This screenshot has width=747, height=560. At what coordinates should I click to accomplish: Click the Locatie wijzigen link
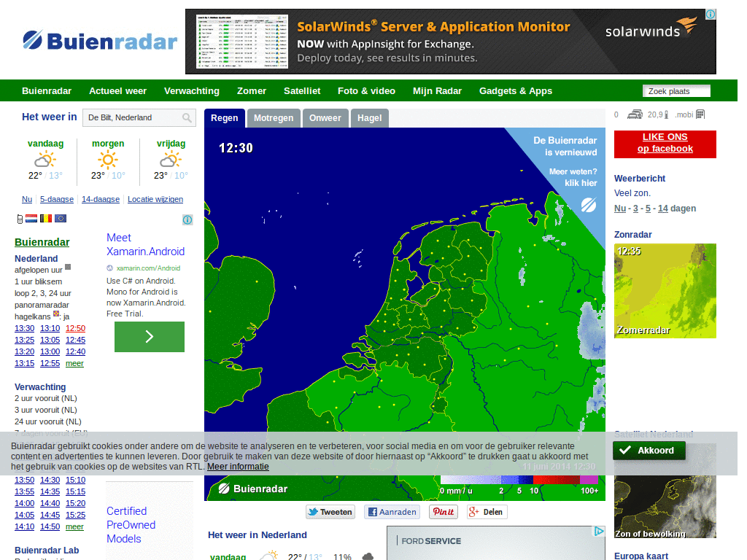(155, 199)
